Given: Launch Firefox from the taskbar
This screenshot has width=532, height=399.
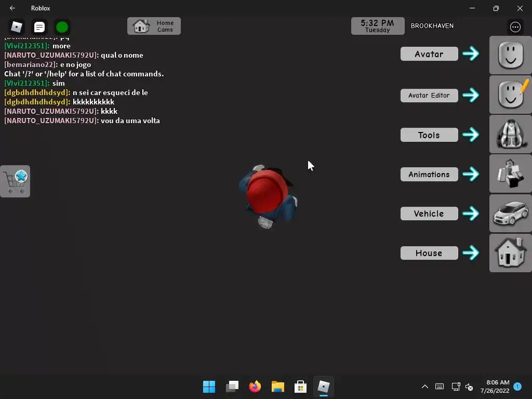Looking at the screenshot, I should [x=255, y=387].
